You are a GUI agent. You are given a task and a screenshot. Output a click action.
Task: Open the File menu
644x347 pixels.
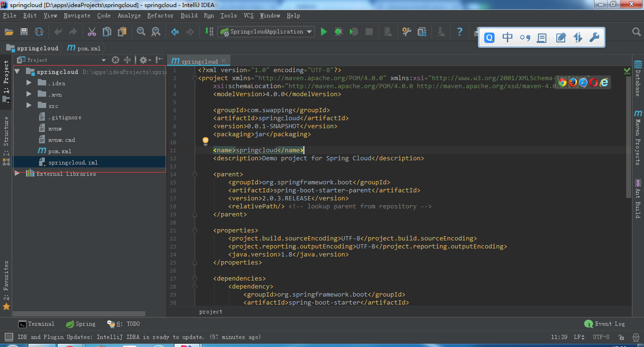click(x=9, y=16)
